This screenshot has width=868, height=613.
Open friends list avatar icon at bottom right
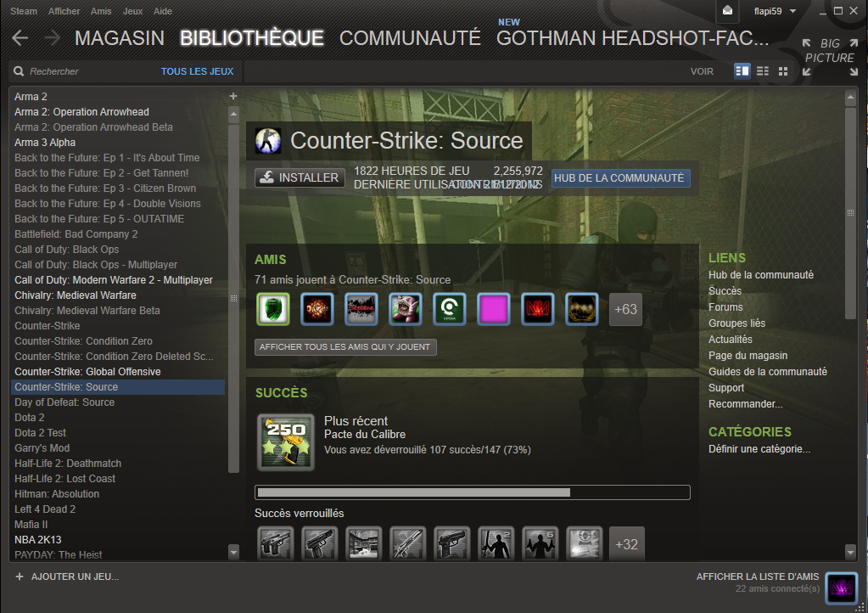842,587
